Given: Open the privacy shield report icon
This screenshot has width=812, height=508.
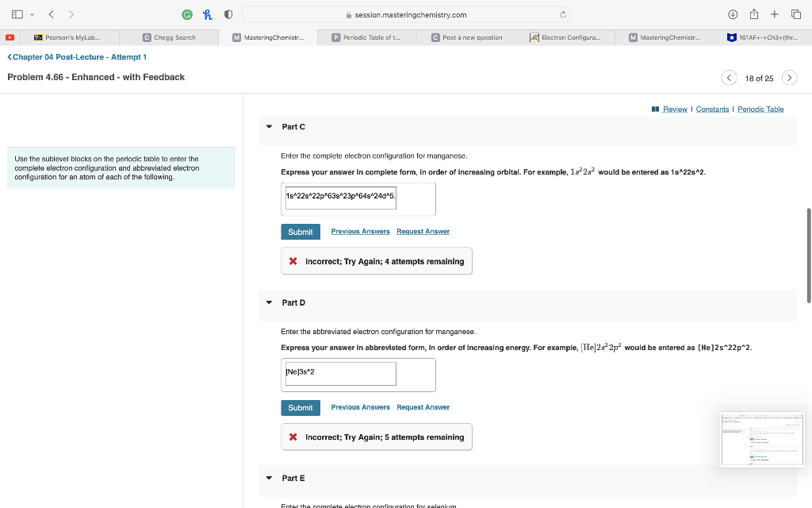Looking at the screenshot, I should pos(228,15).
